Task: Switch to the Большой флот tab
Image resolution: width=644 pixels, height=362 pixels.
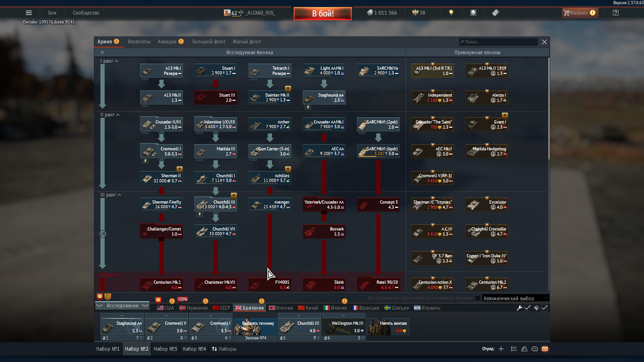Action: coord(209,41)
